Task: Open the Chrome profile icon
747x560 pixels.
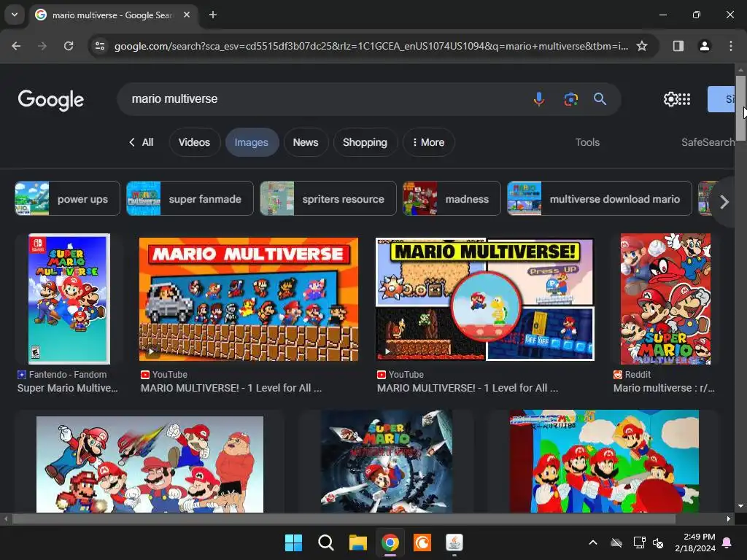Action: pyautogui.click(x=705, y=46)
